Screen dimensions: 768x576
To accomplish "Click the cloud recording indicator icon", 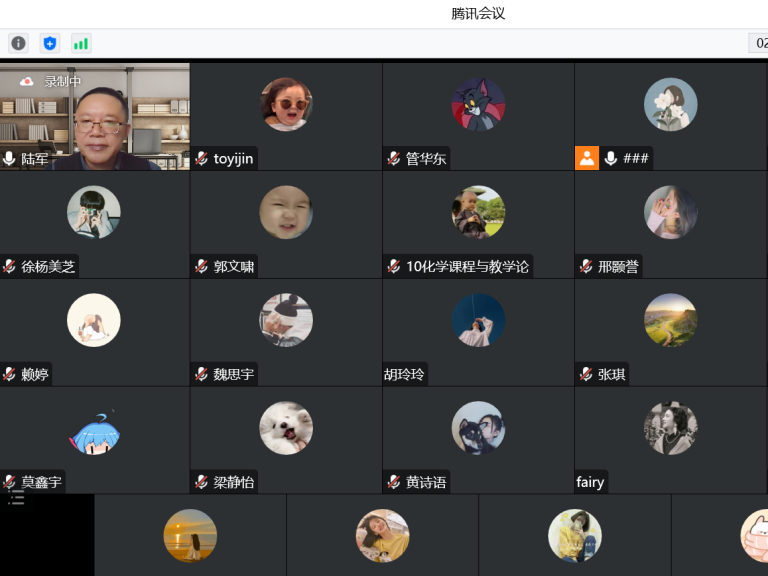I will [x=27, y=81].
